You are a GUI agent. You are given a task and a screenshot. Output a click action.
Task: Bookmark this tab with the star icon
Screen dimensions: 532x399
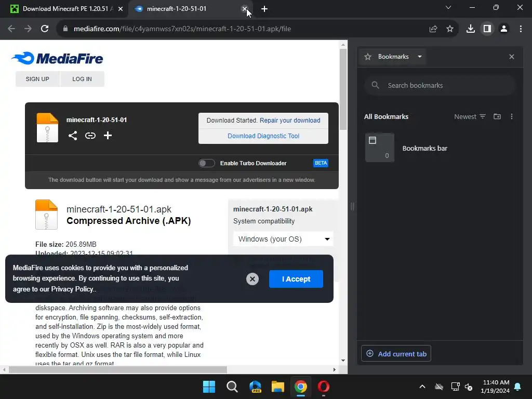tap(450, 29)
